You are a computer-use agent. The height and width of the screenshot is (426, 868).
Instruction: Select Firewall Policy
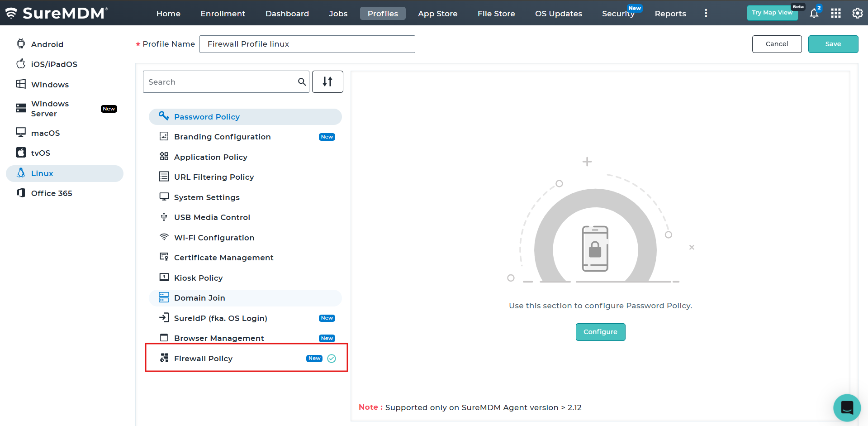(245, 359)
